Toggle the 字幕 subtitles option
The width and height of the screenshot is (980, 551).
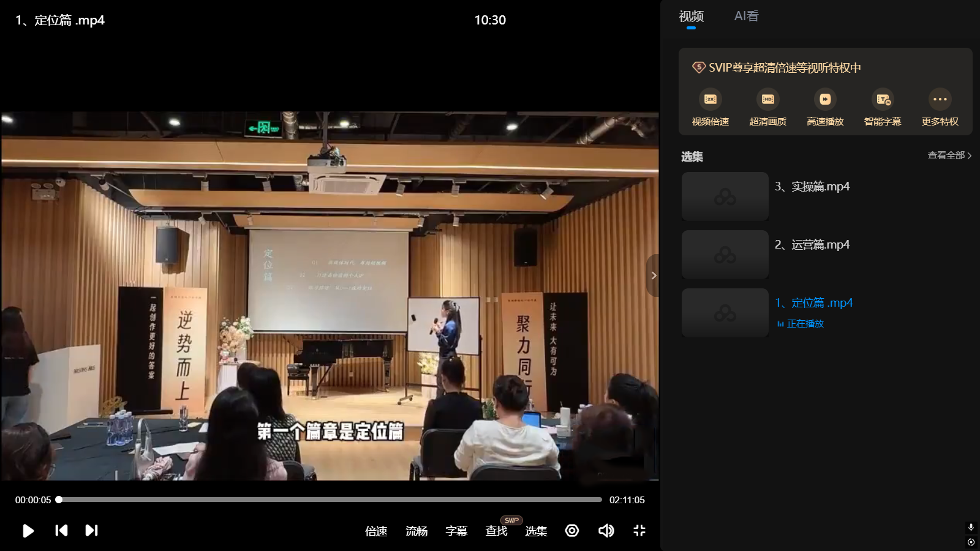[456, 531]
